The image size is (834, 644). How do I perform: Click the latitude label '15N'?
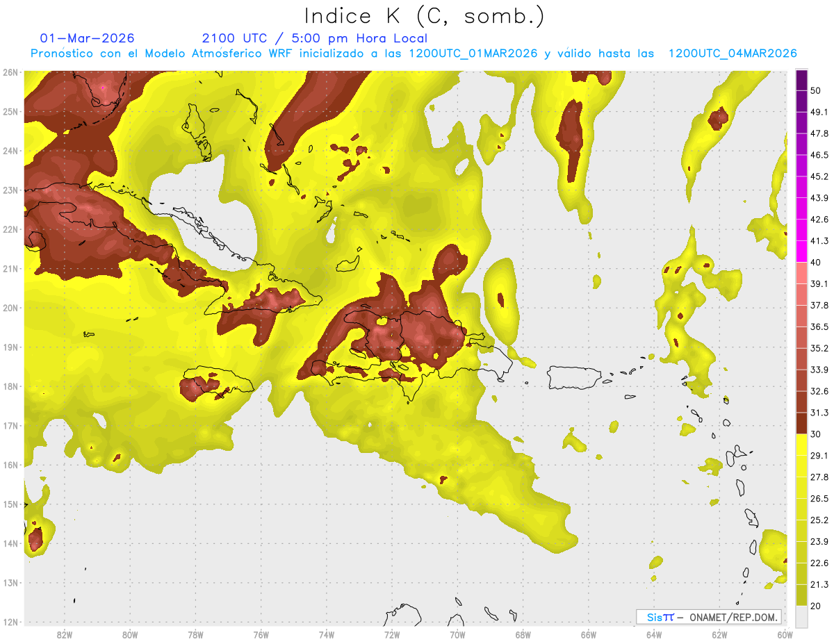point(10,505)
